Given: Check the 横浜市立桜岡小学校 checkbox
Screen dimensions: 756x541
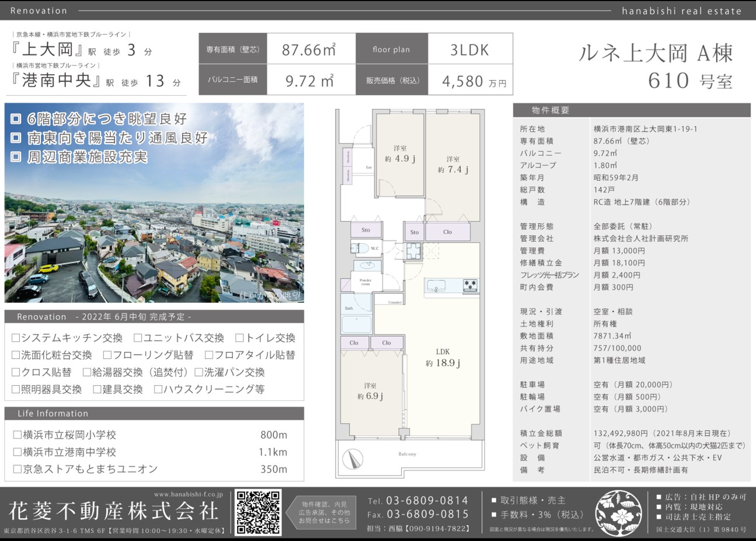Looking at the screenshot, I should [x=17, y=435].
